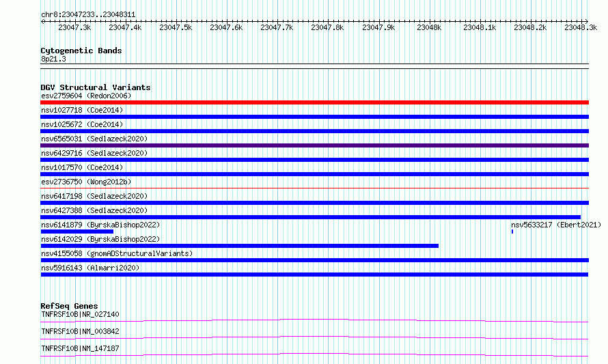The height and width of the screenshot is (364, 608).
Task: Click the blue nsv1027718 variant bar
Action: 314,117
